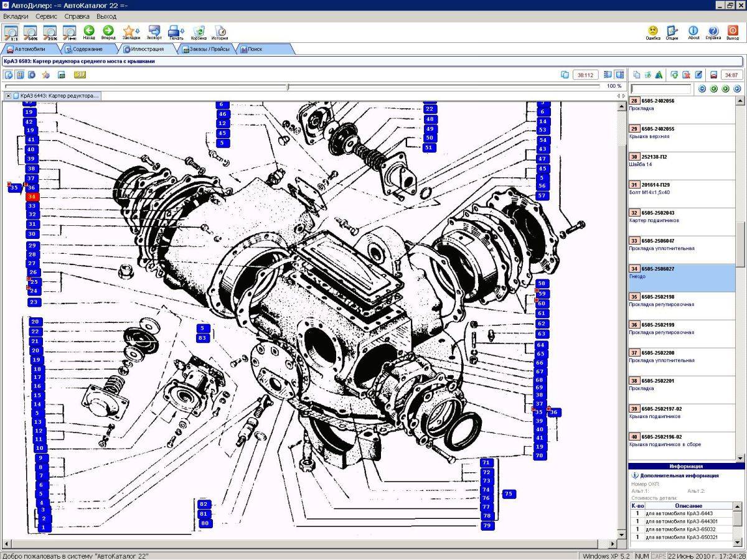The image size is (747, 560).
Task: Open the Выход menu in menu bar
Action: coord(106,16)
